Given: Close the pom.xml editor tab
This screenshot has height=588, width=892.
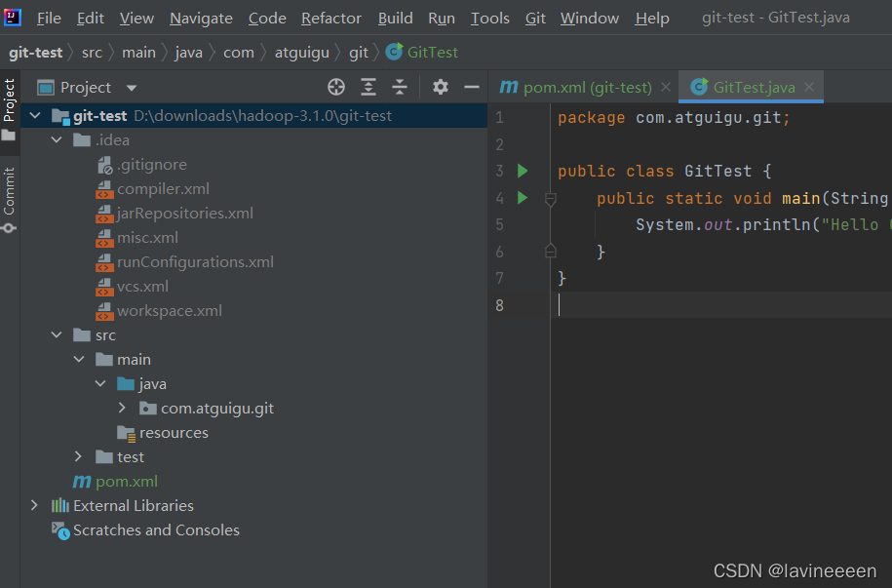Looking at the screenshot, I should (666, 87).
